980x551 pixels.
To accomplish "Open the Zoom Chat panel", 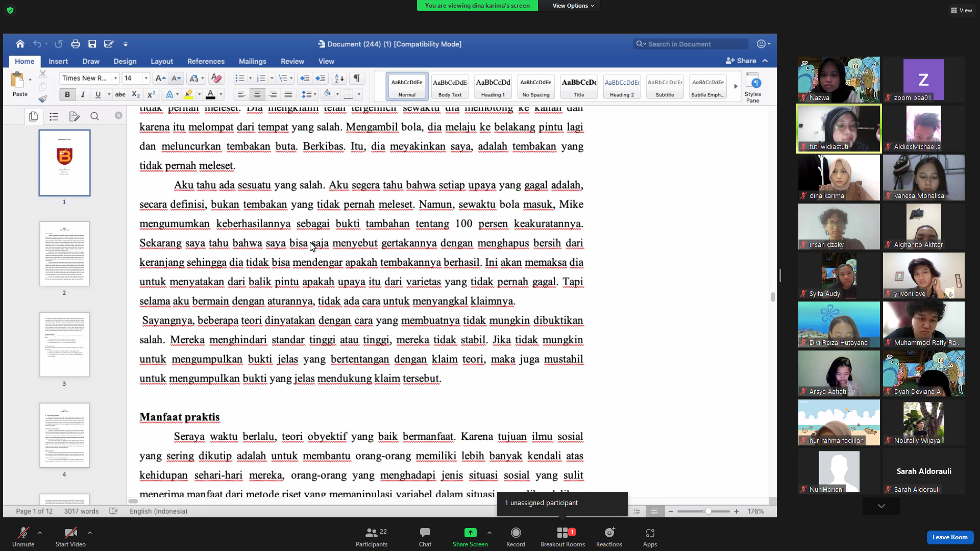I will [x=425, y=537].
